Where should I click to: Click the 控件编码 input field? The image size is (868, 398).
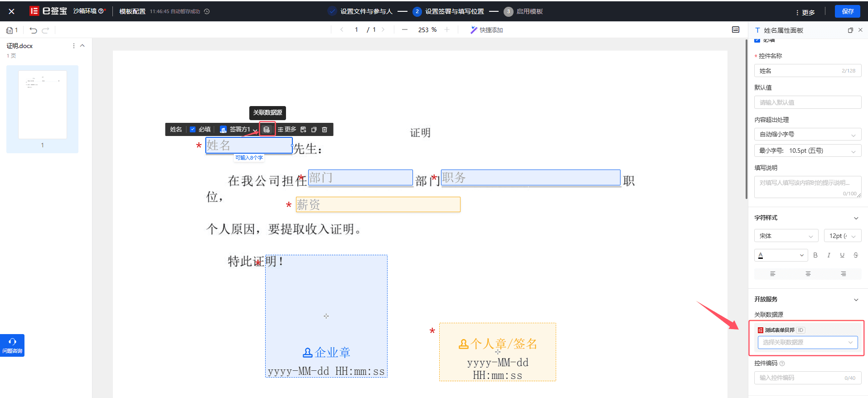(x=808, y=378)
